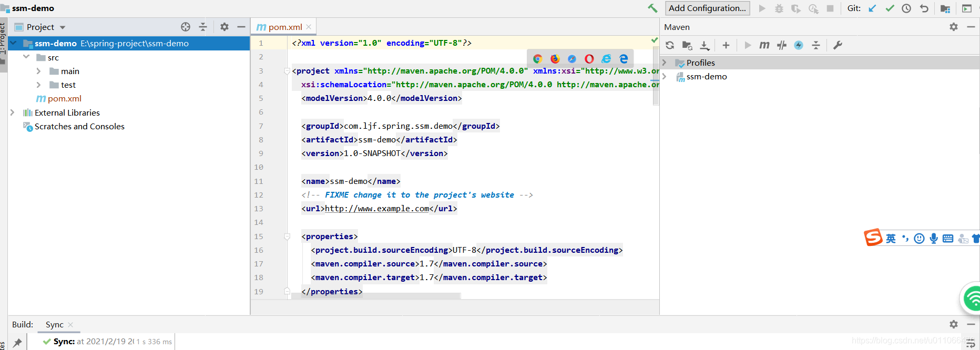Open preview in Chrome browser
The height and width of the screenshot is (350, 980).
[537, 59]
